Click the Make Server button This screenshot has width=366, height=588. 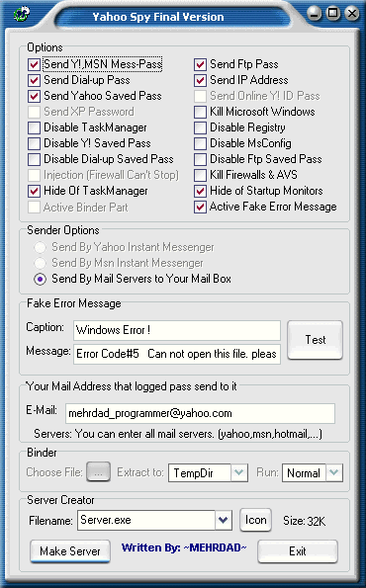pos(70,551)
